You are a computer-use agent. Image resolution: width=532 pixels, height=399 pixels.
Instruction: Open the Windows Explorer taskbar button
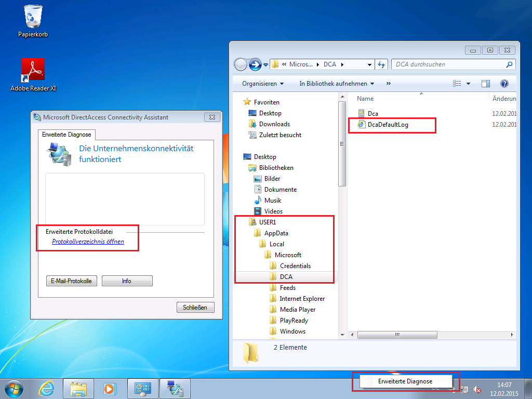coord(78,389)
